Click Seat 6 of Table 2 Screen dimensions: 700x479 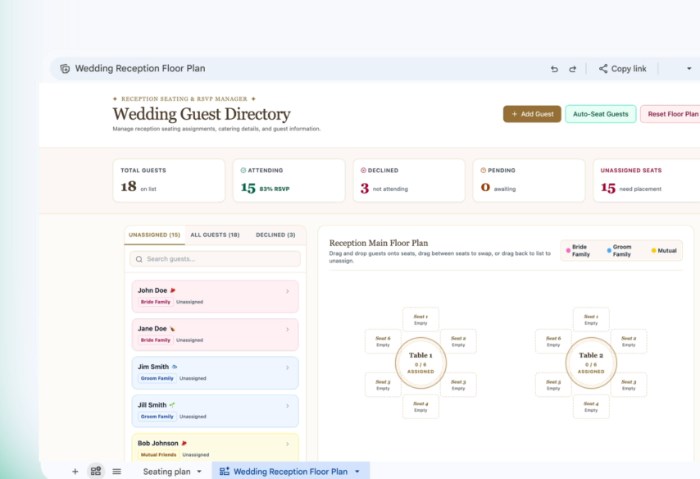tap(554, 341)
